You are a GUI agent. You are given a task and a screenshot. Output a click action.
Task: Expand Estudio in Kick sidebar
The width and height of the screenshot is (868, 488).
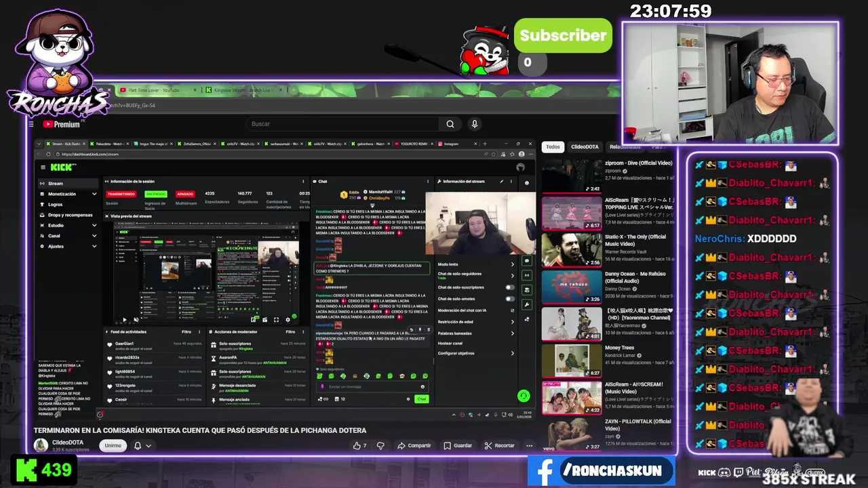tap(94, 226)
